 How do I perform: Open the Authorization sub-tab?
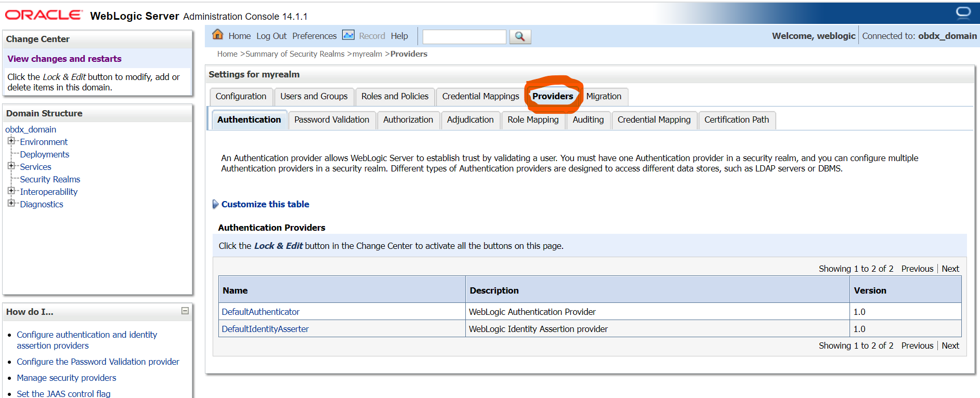coord(408,120)
